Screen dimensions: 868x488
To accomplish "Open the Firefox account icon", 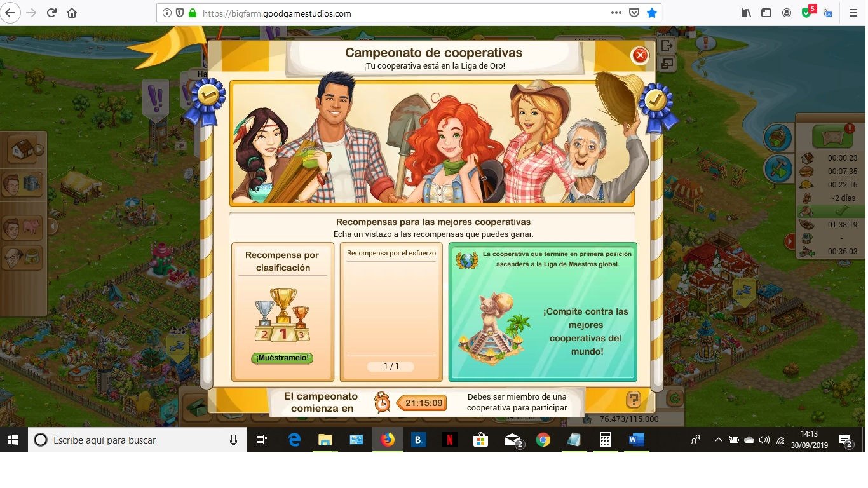I will click(787, 13).
